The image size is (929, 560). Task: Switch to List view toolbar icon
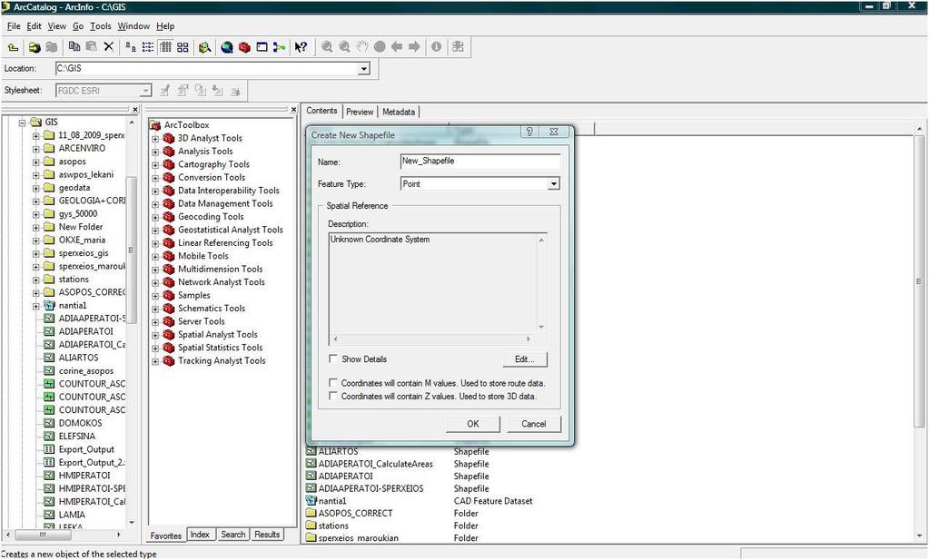pos(148,47)
